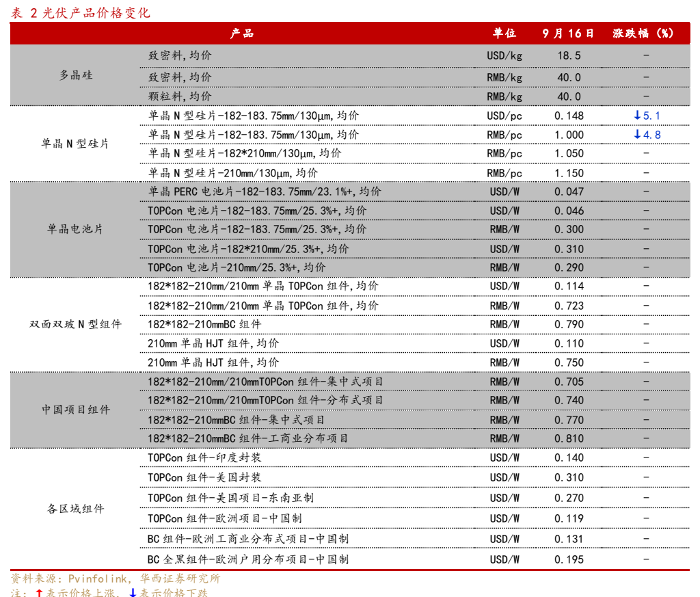Click the price value 1.050
Image resolution: width=700 pixels, height=597 pixels.
(x=569, y=154)
